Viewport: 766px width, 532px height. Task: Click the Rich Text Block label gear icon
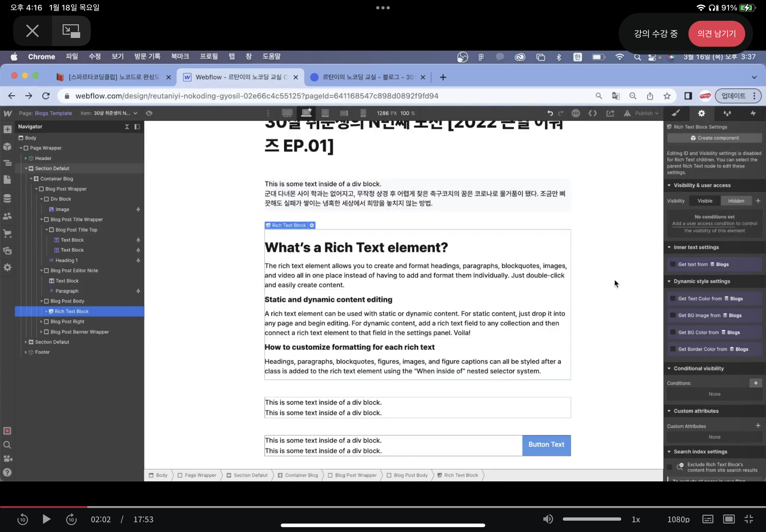tap(312, 225)
